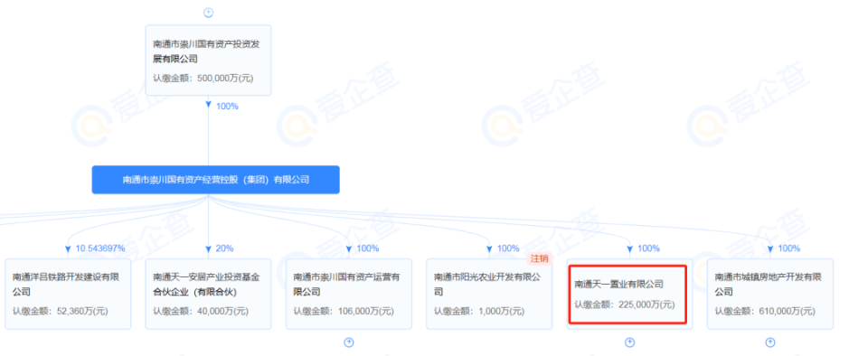Expand the plus below 南通天一置业有限公司

pyautogui.click(x=629, y=342)
